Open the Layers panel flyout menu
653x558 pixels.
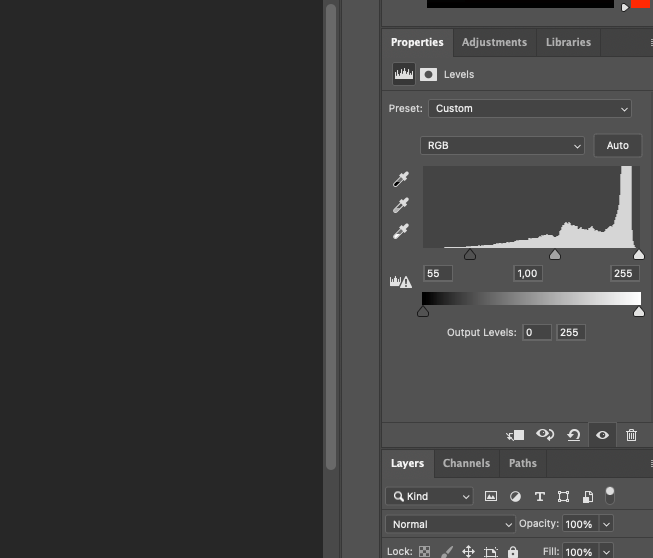651,463
